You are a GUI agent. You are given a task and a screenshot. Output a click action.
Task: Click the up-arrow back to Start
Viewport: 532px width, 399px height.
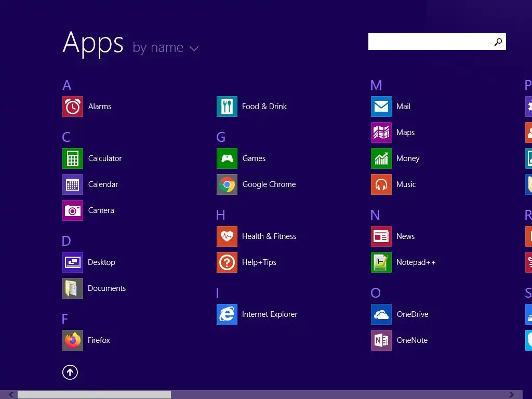[70, 372]
